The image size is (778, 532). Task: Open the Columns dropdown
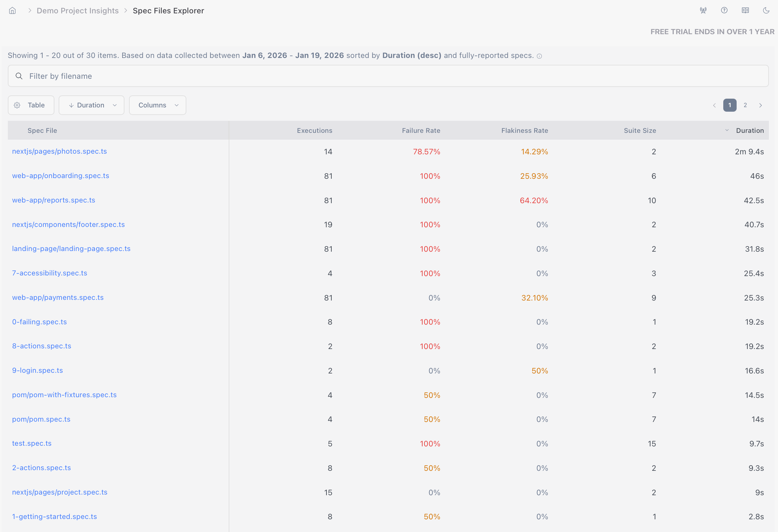pyautogui.click(x=157, y=105)
